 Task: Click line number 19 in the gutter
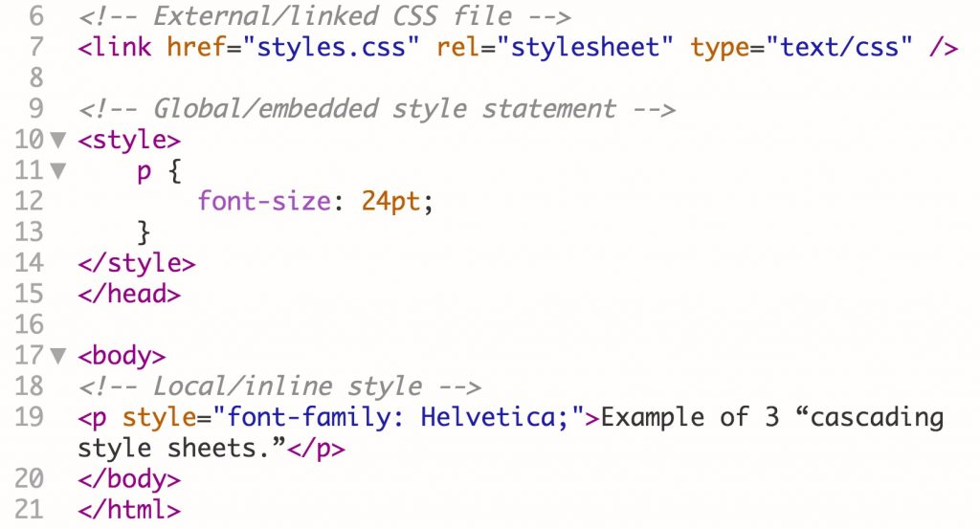pos(29,418)
